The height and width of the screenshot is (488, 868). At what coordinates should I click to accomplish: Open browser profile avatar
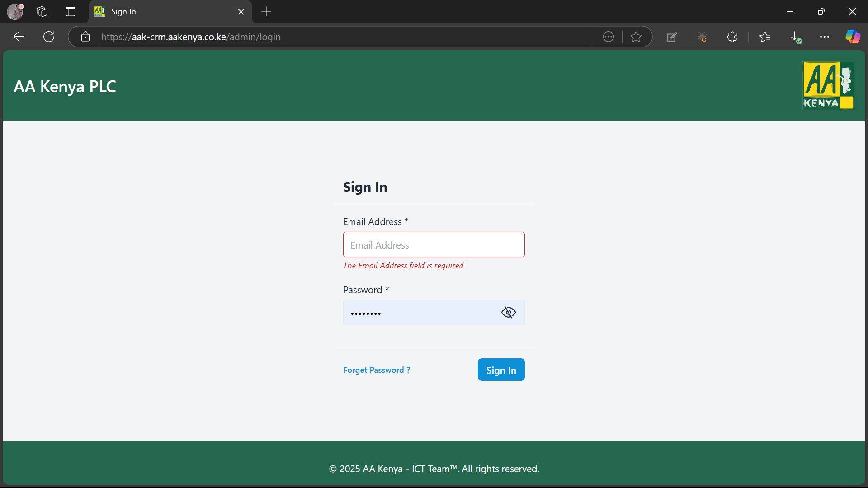click(15, 12)
